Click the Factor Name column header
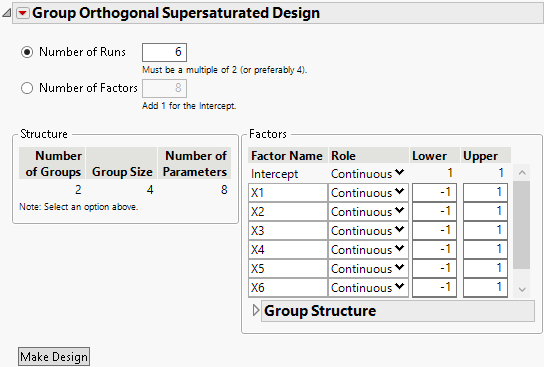 pyautogui.click(x=288, y=156)
